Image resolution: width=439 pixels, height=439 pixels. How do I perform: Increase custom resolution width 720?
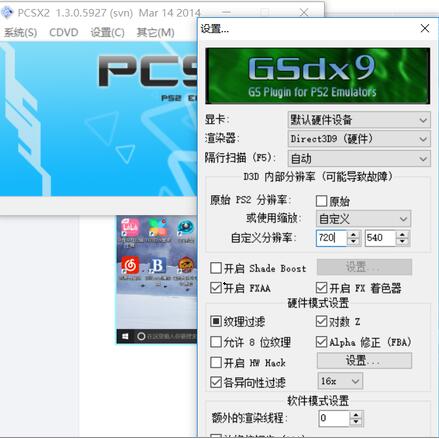coord(353,235)
